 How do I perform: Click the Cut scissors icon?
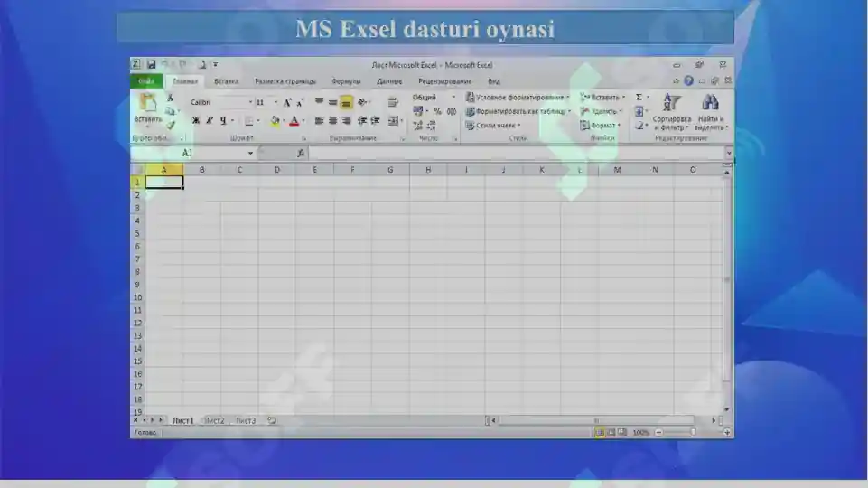click(x=171, y=98)
